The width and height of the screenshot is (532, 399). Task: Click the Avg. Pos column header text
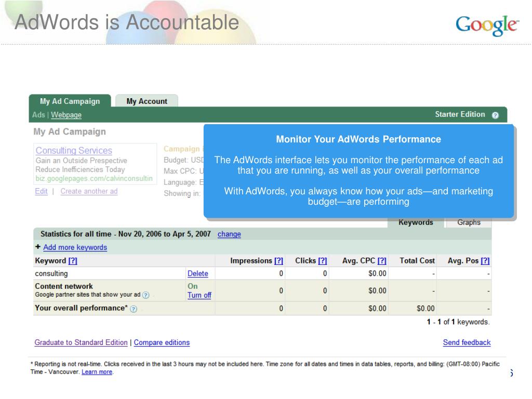463,261
